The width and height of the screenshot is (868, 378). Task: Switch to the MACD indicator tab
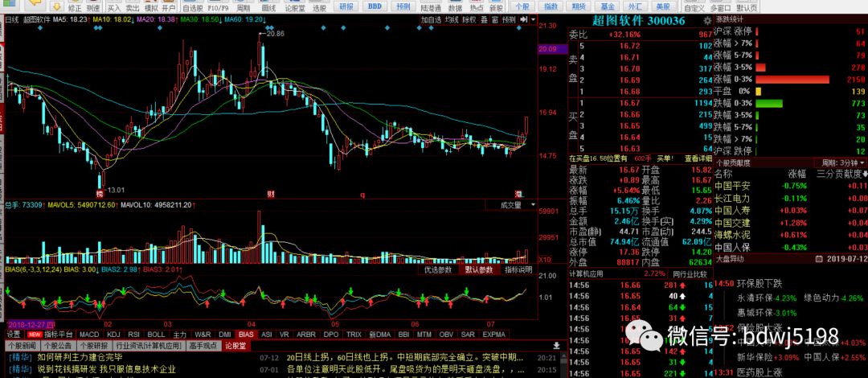coord(88,334)
